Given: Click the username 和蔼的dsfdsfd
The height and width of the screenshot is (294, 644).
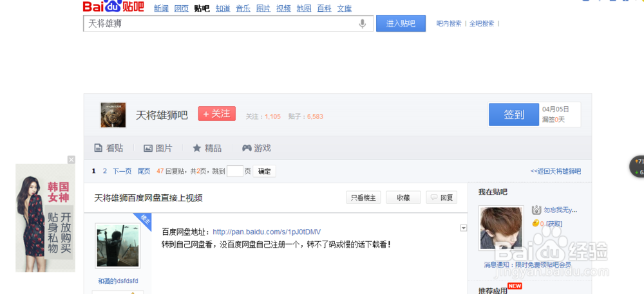Looking at the screenshot, I should tap(118, 281).
